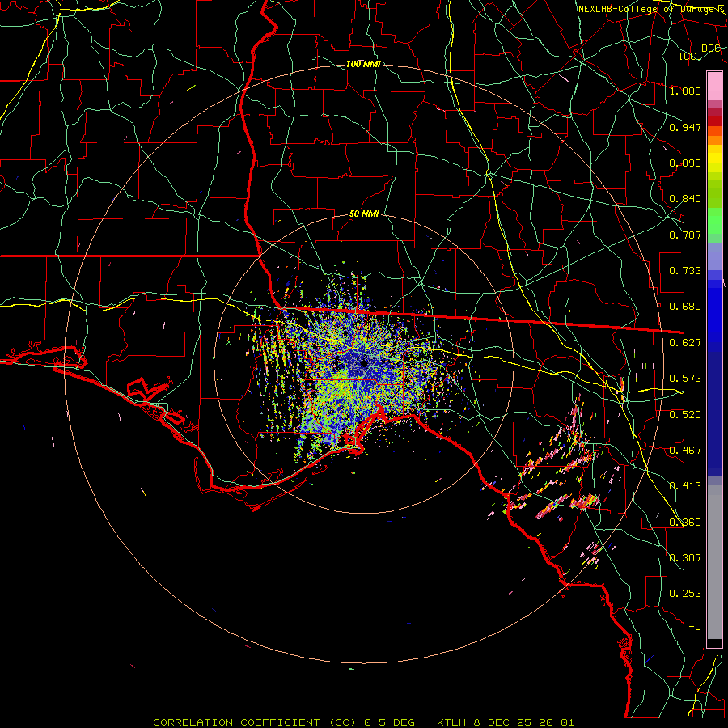Pick the light pink swatch atop the color bar
This screenshot has width=728, height=728.
(714, 86)
